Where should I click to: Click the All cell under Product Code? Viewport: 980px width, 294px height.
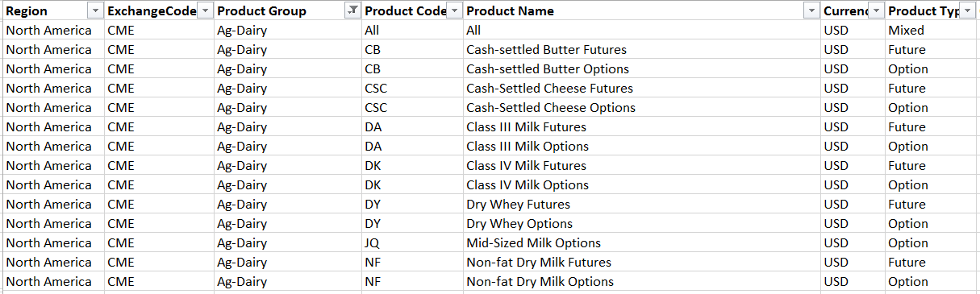412,30
